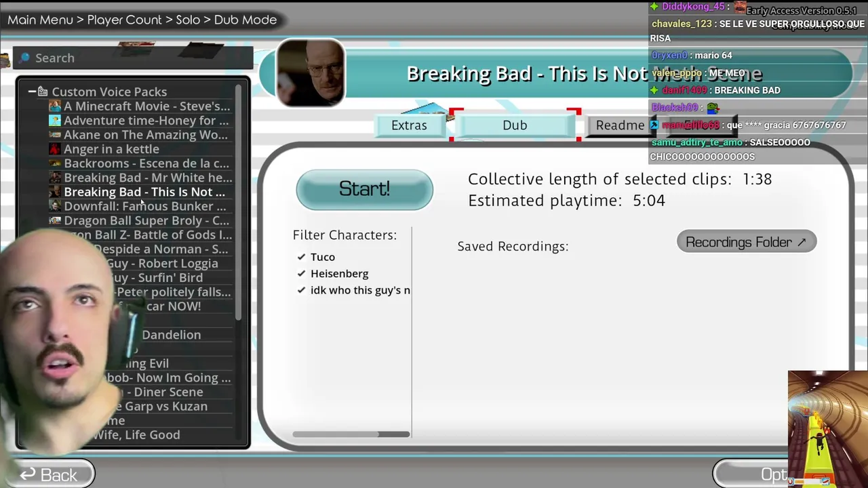Click the Search input field
868x488 pixels.
point(134,58)
